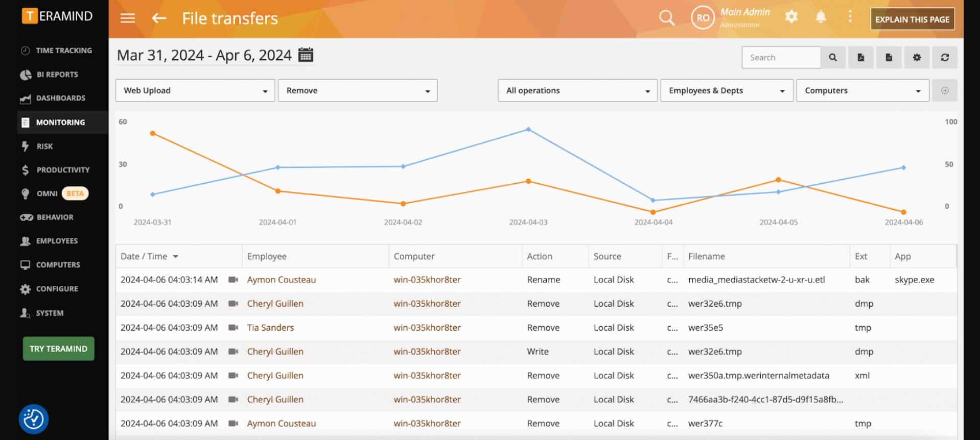Play recording for Aymon Cousteau 04:03:14 row
This screenshot has height=440, width=980.
(233, 280)
